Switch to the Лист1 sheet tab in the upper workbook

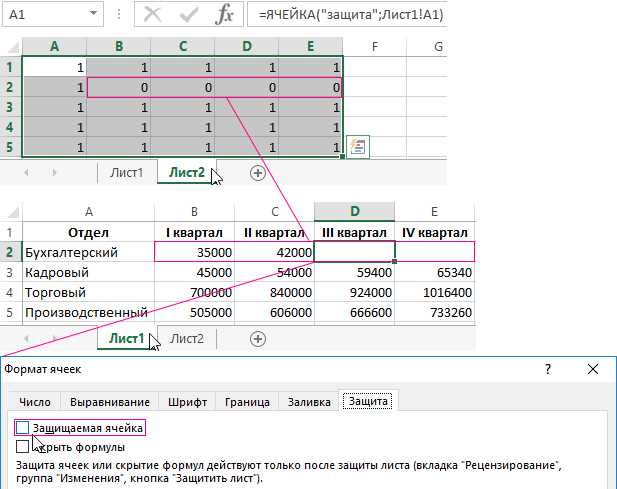pos(127,172)
